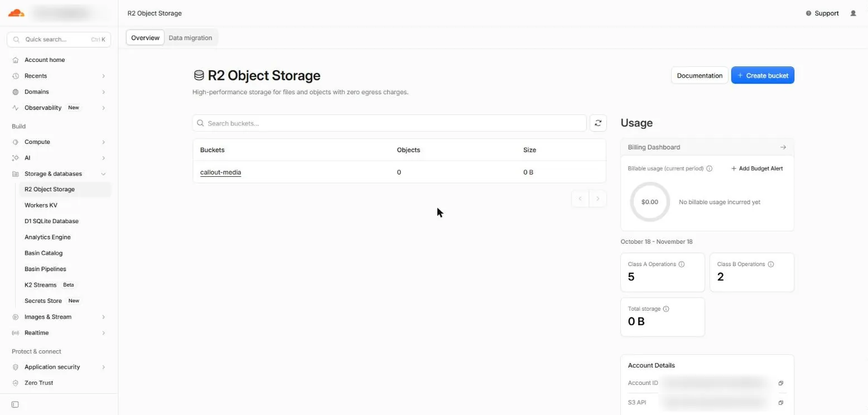Click Add Budget Alert
Screen dimensions: 868x415
[x=757, y=168]
